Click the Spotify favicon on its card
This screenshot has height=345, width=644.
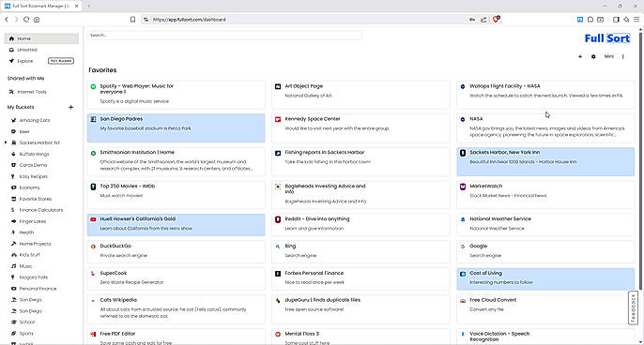pyautogui.click(x=93, y=86)
